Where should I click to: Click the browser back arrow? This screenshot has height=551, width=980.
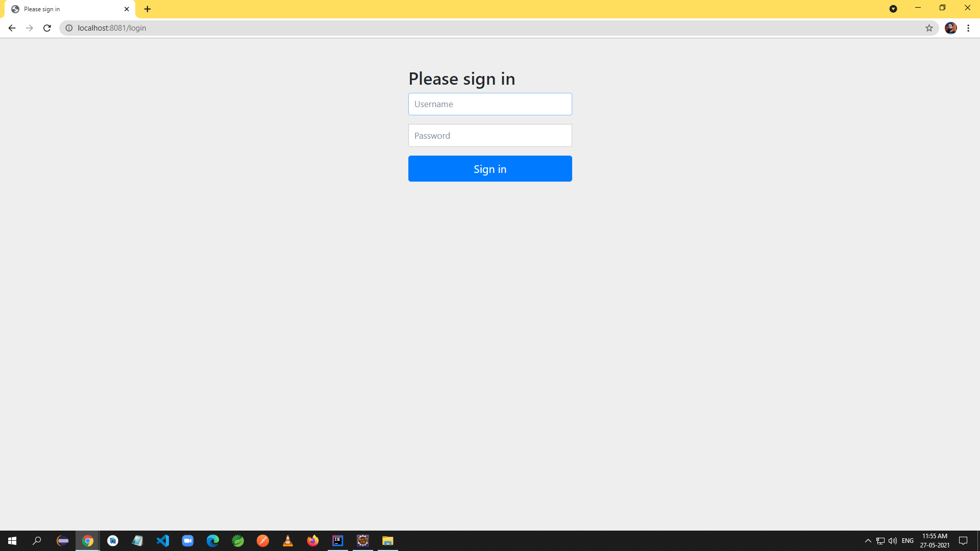12,28
